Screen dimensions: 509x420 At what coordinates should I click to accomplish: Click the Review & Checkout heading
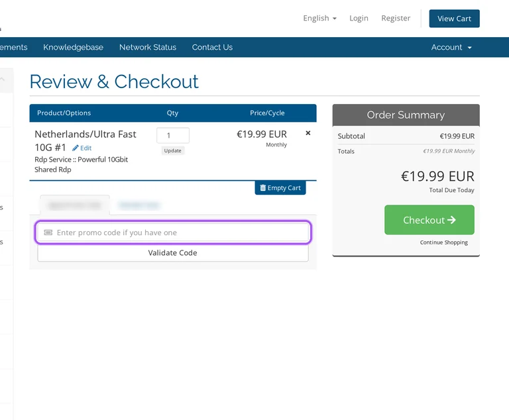coord(114,81)
